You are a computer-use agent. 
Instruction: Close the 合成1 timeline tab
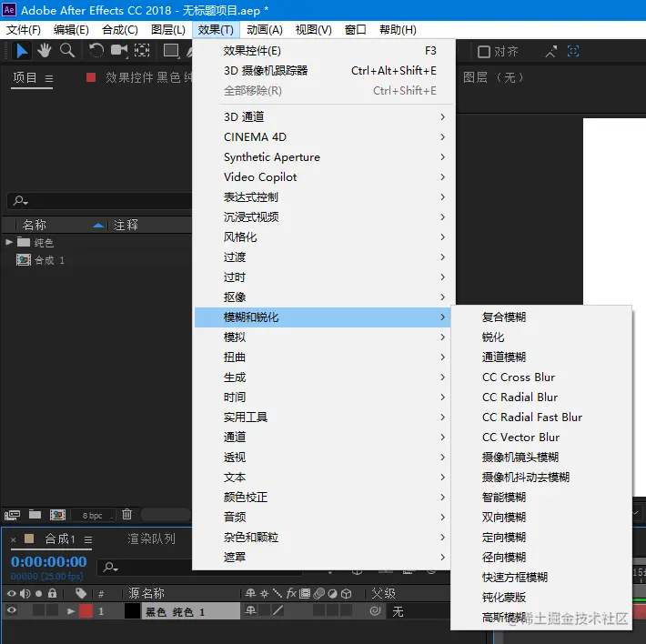pyautogui.click(x=13, y=539)
